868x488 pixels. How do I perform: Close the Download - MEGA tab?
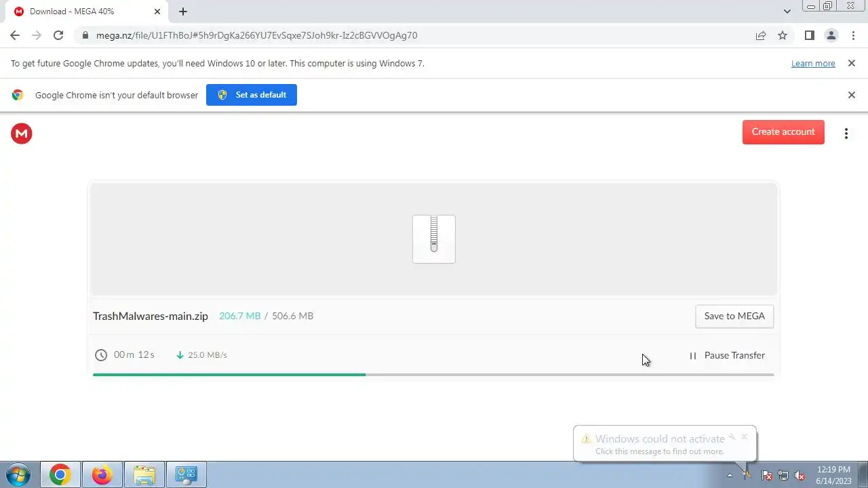[x=157, y=12]
